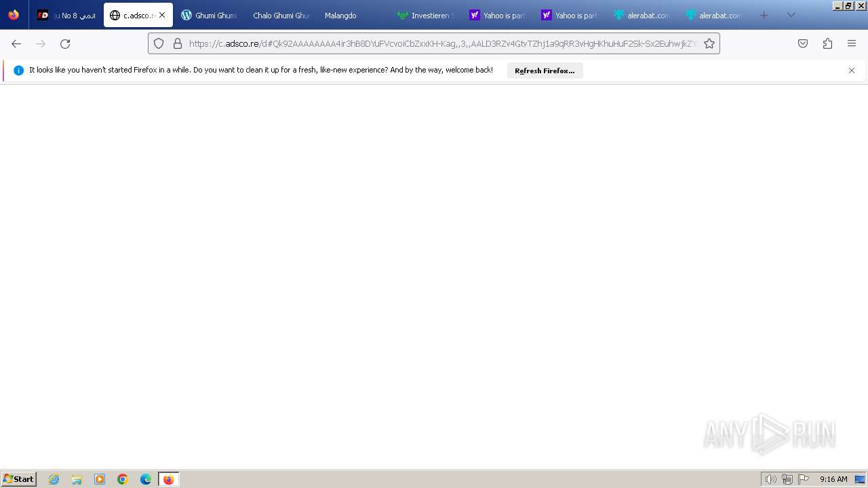Launch Microsoft Edge from taskbar
This screenshot has width=868, height=488.
pyautogui.click(x=146, y=479)
